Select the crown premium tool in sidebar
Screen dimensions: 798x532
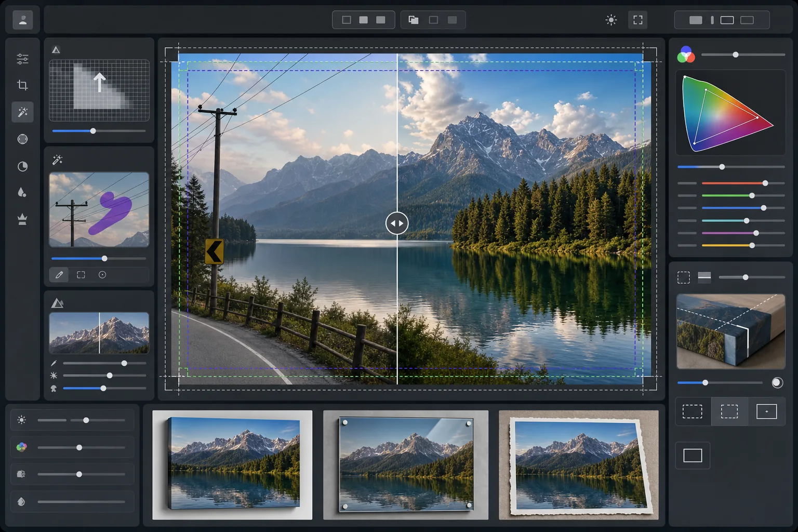point(22,220)
